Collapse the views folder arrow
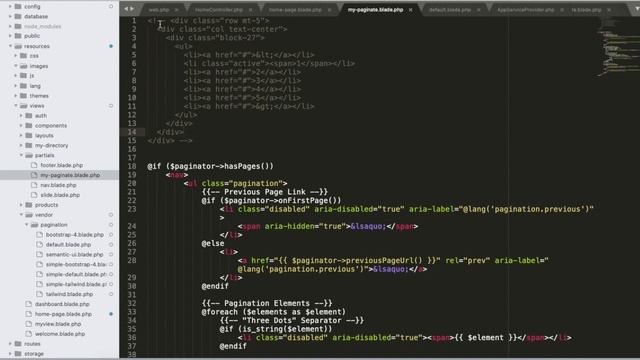This screenshot has width=640, height=360. tap(16, 106)
